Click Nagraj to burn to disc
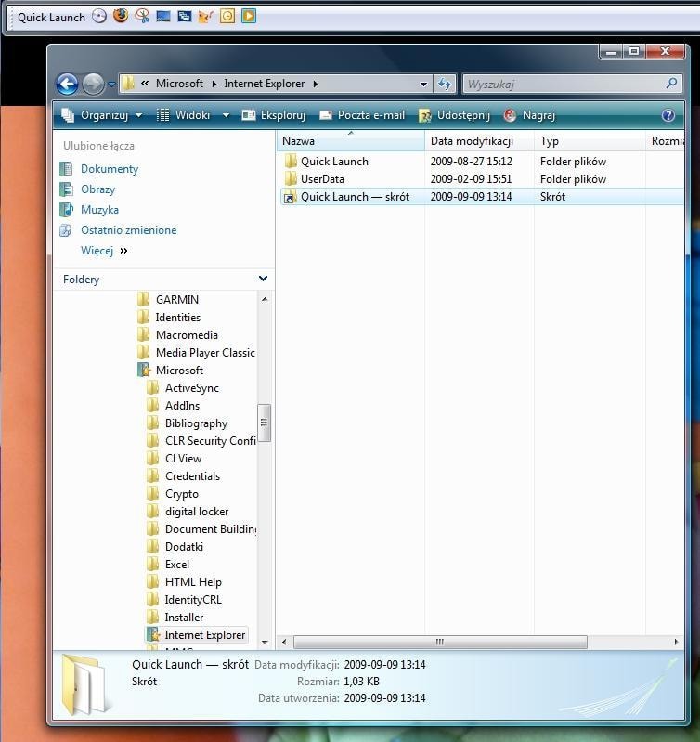Viewport: 700px width, 742px height. click(529, 115)
